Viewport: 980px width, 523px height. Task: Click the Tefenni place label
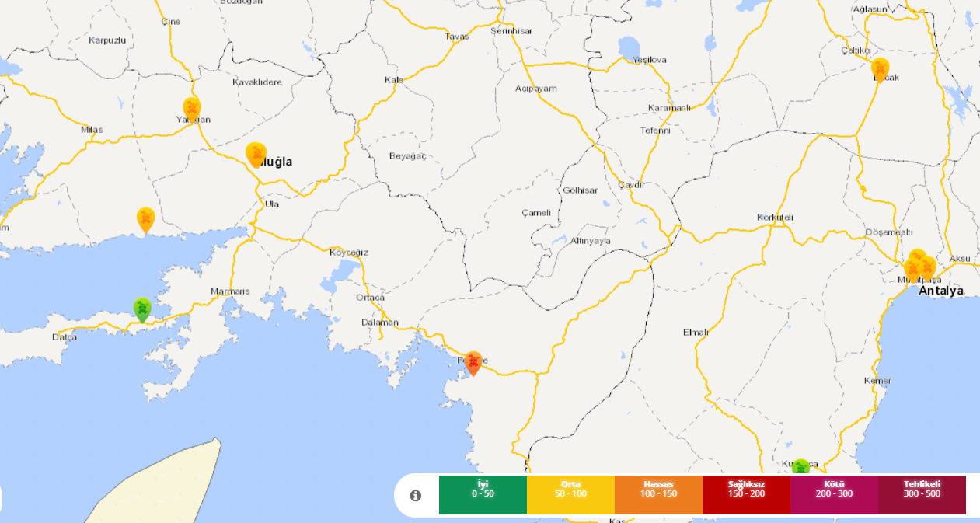click(x=655, y=130)
